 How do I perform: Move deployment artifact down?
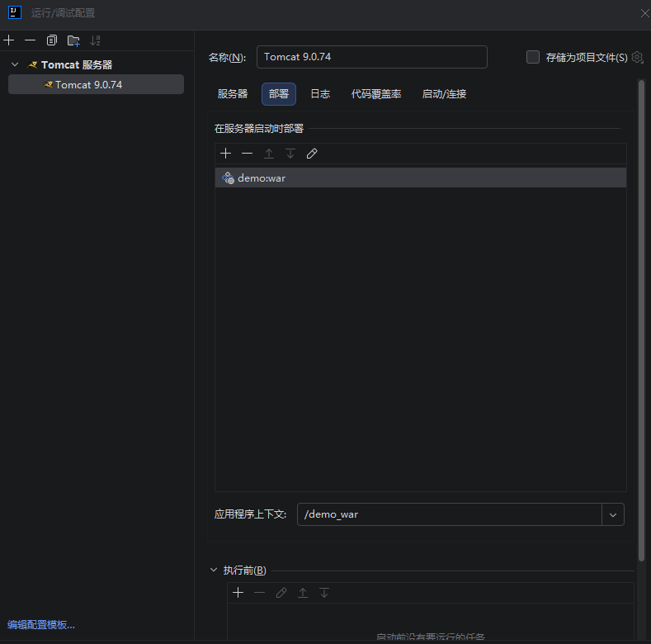point(290,154)
